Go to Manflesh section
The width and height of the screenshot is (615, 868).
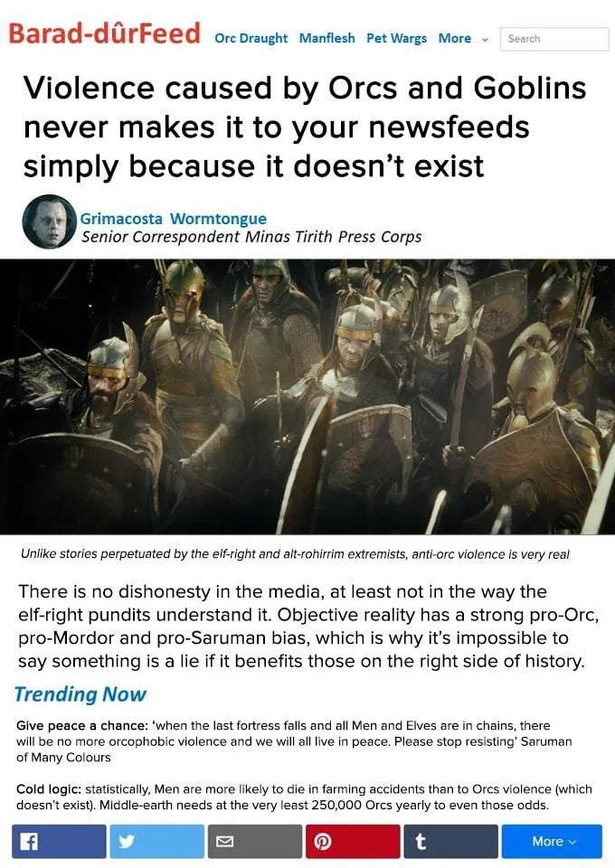tap(326, 38)
